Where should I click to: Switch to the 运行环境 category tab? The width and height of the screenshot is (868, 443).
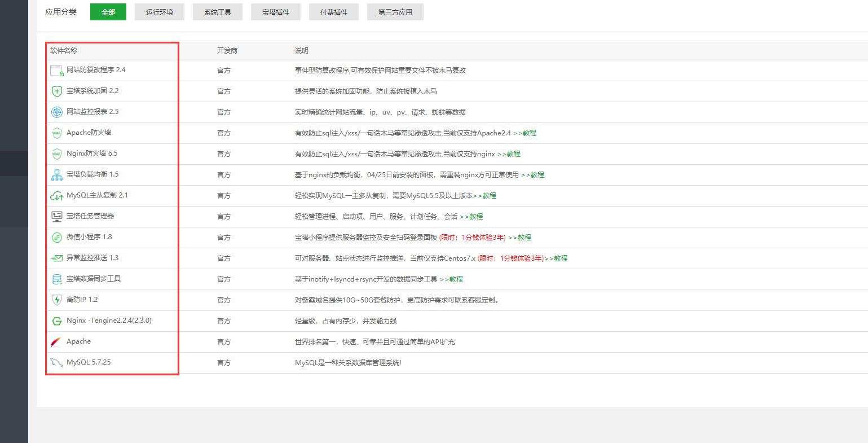[x=160, y=12]
